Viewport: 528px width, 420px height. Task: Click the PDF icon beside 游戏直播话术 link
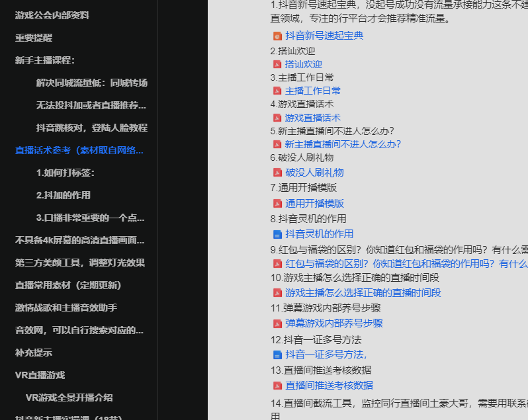pos(277,118)
